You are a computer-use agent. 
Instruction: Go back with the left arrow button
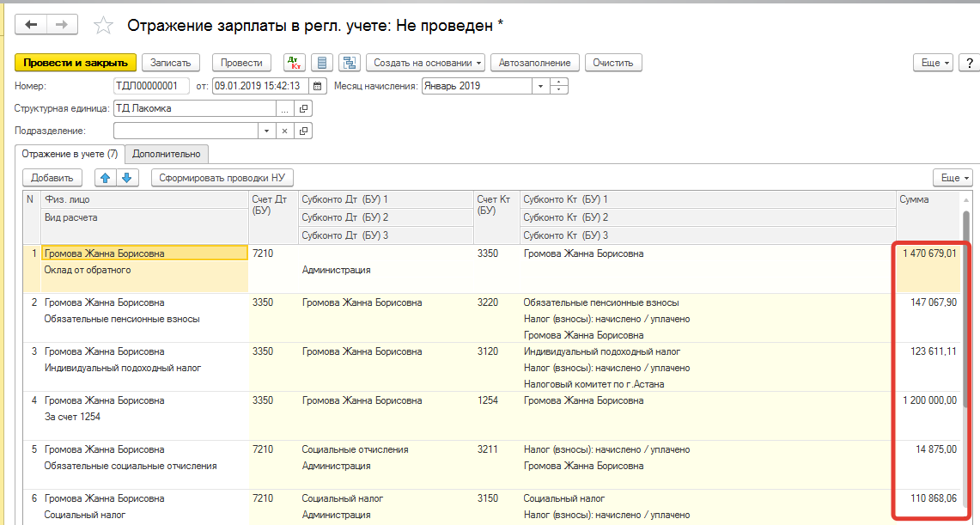coord(32,24)
